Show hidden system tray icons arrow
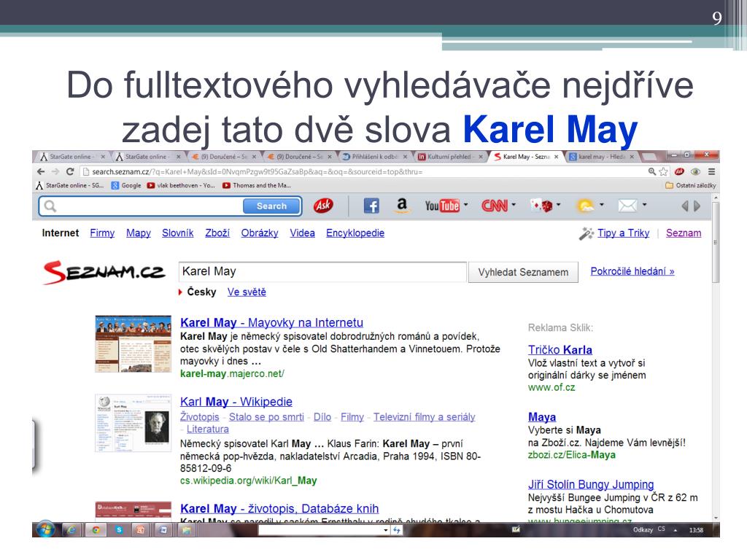The image size is (747, 560). click(x=676, y=530)
